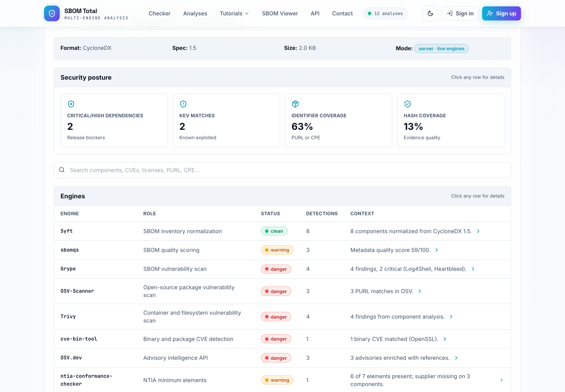
Task: Click the DETECTIONS column header
Action: [x=322, y=214]
